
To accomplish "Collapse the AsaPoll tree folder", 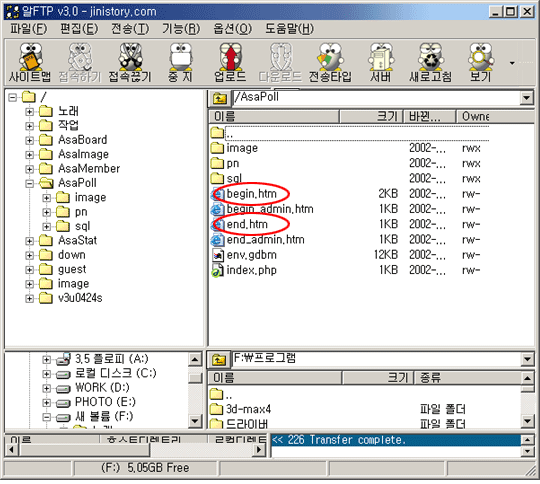I will click(30, 184).
